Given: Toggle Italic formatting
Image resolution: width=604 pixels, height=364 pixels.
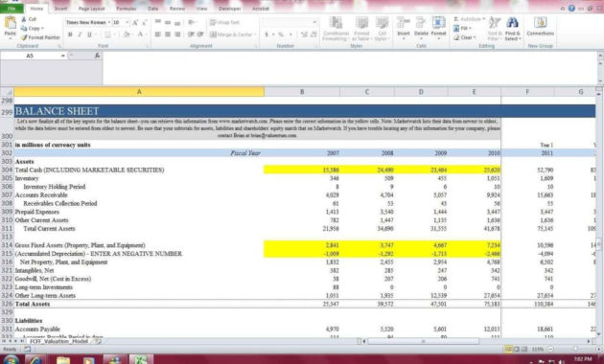Looking at the screenshot, I should 80,34.
